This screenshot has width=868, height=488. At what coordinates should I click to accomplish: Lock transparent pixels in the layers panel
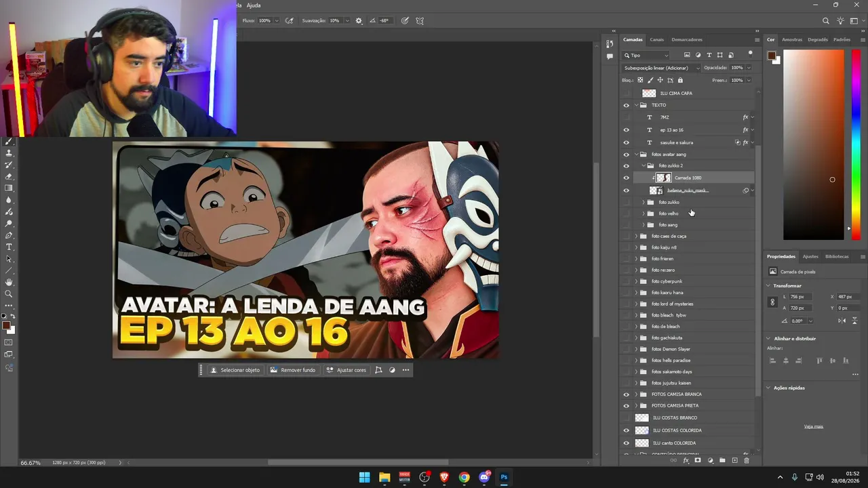[x=639, y=80]
